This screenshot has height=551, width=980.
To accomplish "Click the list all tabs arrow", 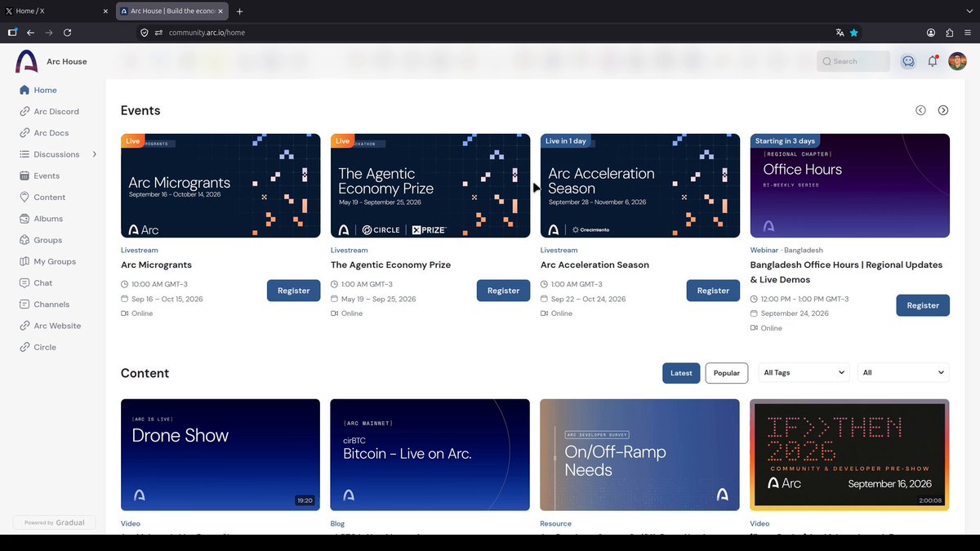I will pos(968,11).
